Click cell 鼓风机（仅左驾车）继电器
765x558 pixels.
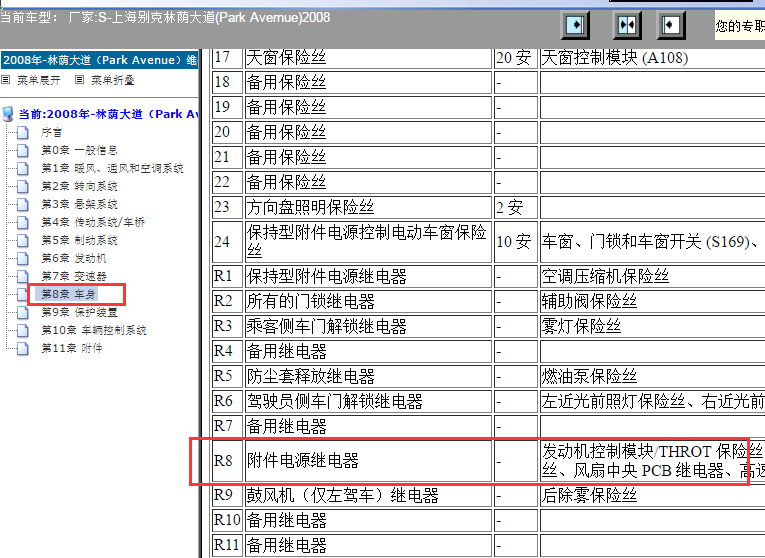(x=368, y=496)
